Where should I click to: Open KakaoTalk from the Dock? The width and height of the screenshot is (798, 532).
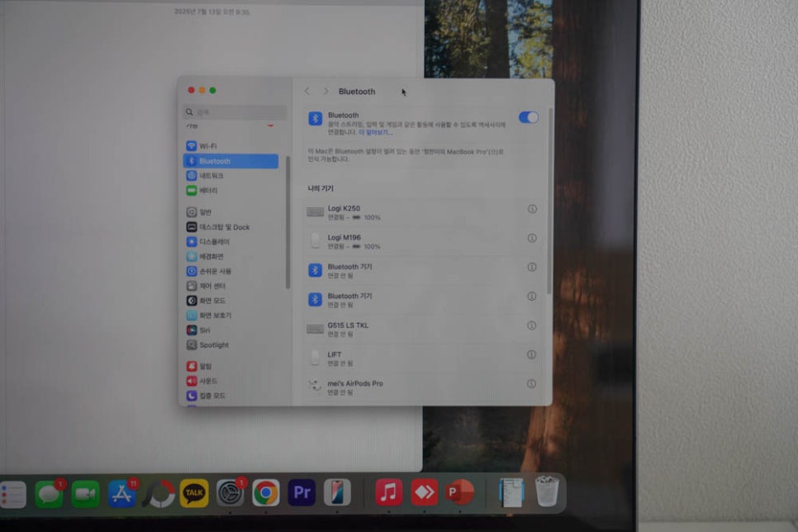pyautogui.click(x=194, y=493)
